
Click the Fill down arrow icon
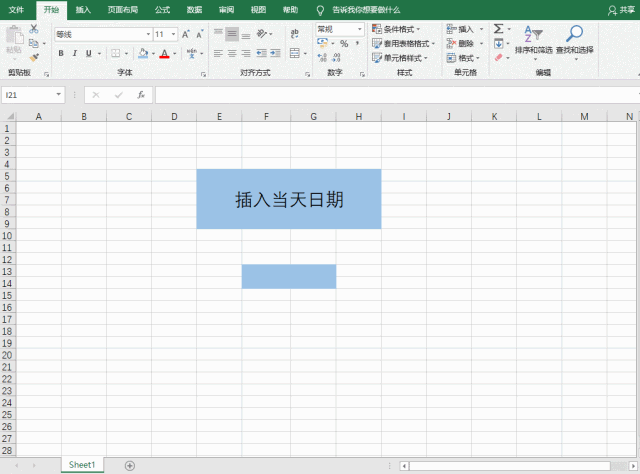click(x=498, y=43)
